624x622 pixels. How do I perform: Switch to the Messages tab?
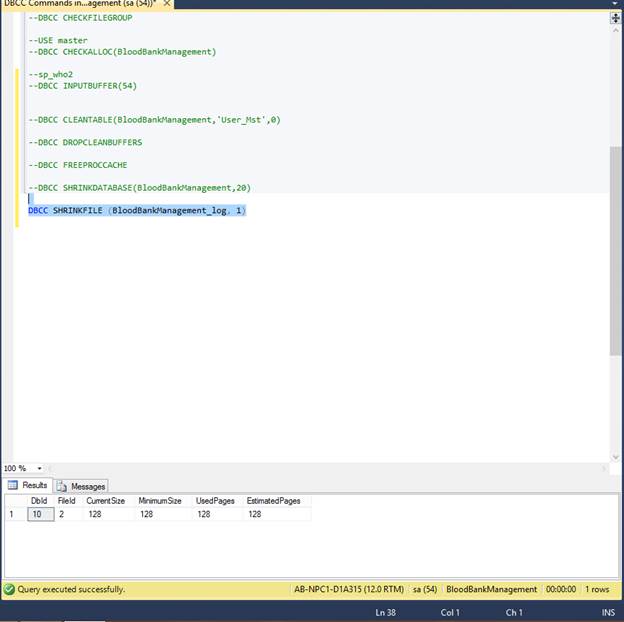pos(81,486)
